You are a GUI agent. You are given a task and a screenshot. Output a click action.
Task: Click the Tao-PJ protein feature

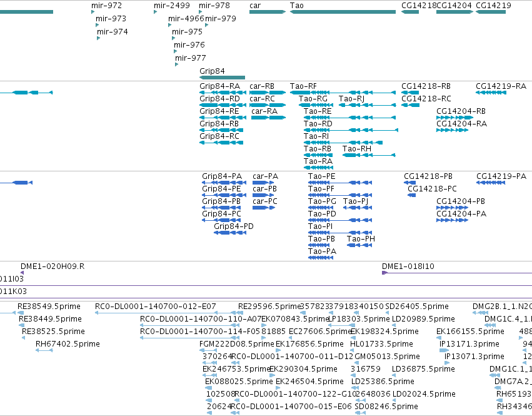pyautogui.click(x=358, y=208)
